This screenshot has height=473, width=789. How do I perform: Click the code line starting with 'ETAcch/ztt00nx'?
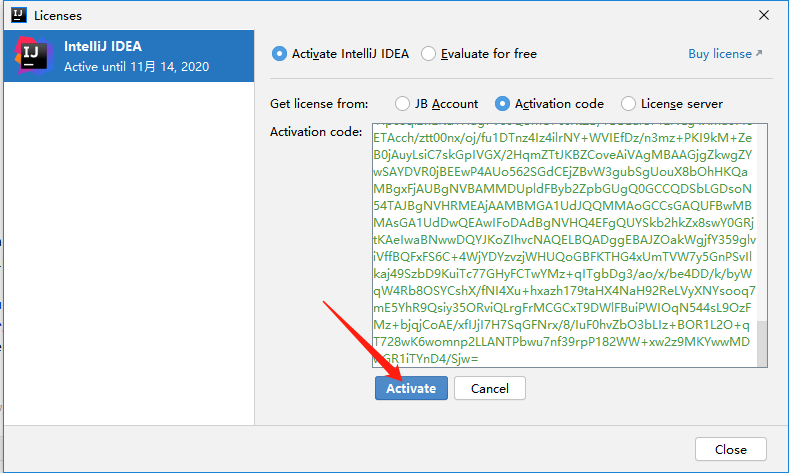tap(563, 138)
